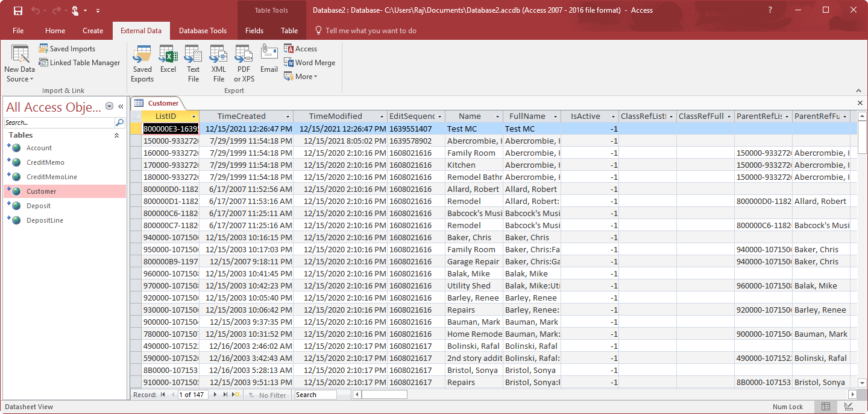
Task: Export the table to Excel
Action: (168, 59)
